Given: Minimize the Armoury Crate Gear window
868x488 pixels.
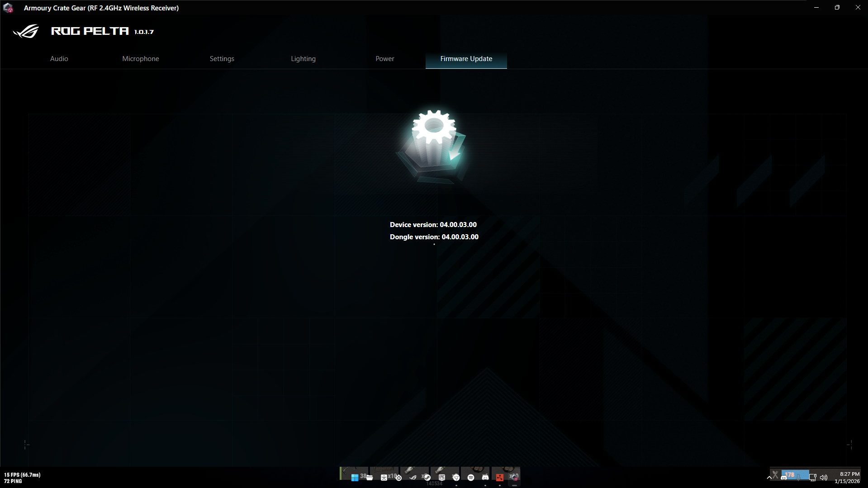Looking at the screenshot, I should (x=816, y=8).
